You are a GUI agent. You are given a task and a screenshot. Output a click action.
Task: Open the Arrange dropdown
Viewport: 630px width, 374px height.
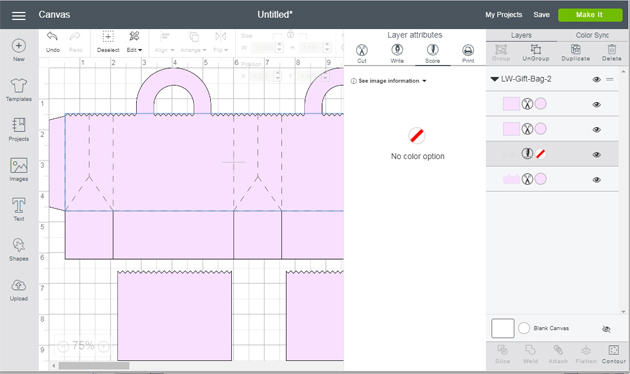[x=193, y=42]
